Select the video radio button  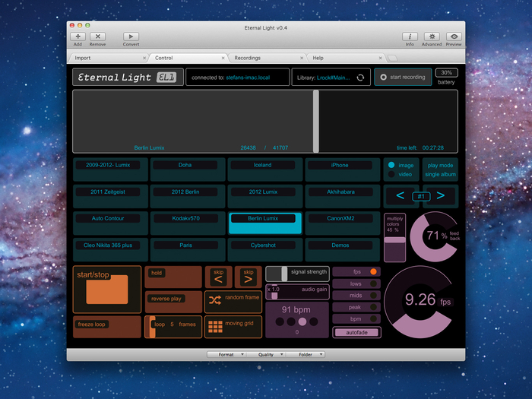[391, 174]
